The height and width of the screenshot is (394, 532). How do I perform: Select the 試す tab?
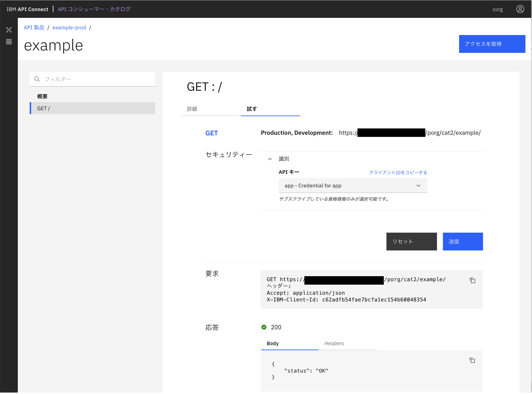[252, 109]
